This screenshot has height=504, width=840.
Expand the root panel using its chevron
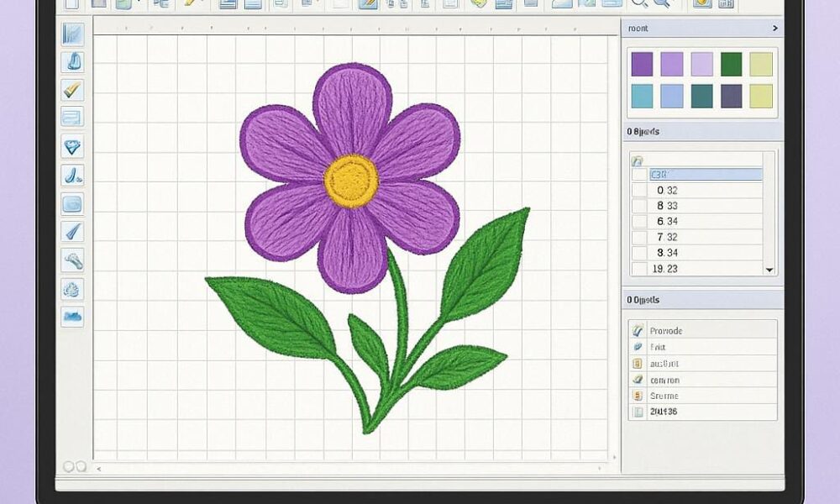click(774, 29)
